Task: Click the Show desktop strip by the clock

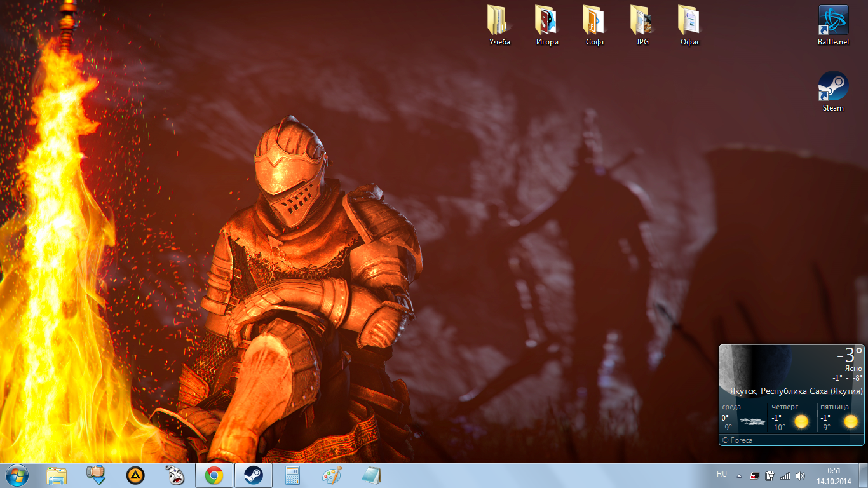Action: point(864,475)
